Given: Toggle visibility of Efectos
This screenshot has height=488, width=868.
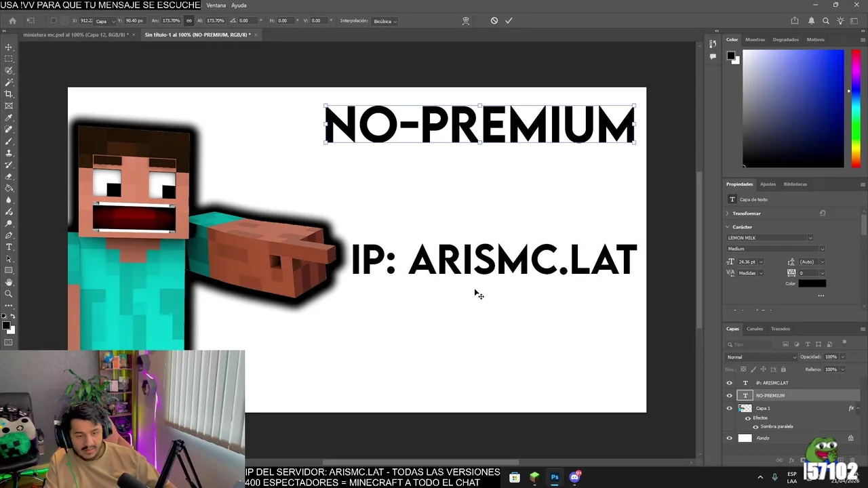Looking at the screenshot, I should coord(748,418).
